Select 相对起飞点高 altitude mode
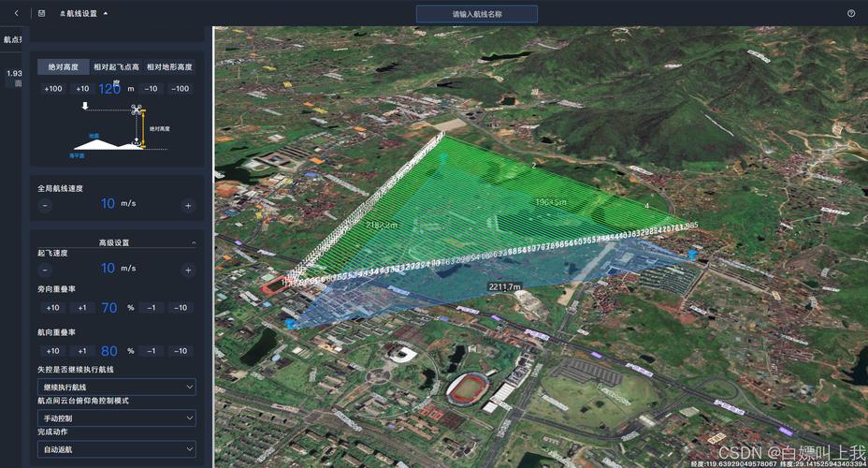 click(116, 67)
